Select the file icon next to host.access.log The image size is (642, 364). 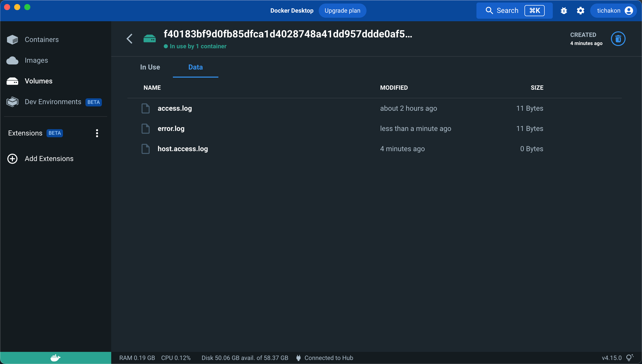(x=146, y=149)
